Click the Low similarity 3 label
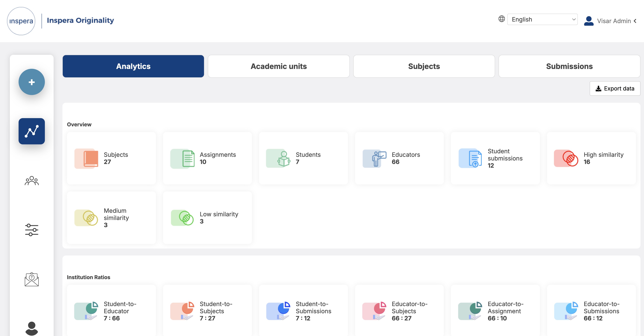 tap(219, 218)
